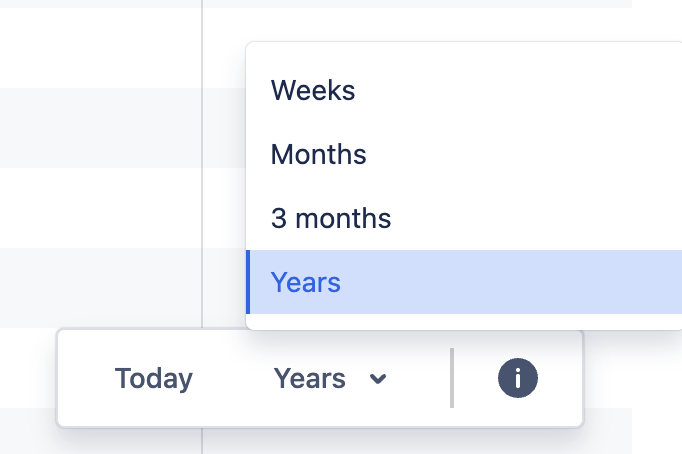Select Weeks from the timescale menu
Viewport: 682px width, 454px height.
tap(313, 90)
